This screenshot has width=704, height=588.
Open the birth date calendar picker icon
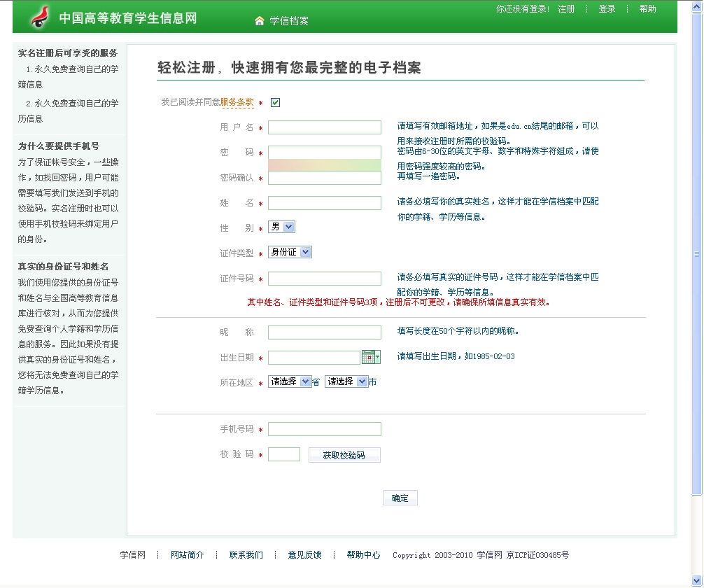pos(370,358)
